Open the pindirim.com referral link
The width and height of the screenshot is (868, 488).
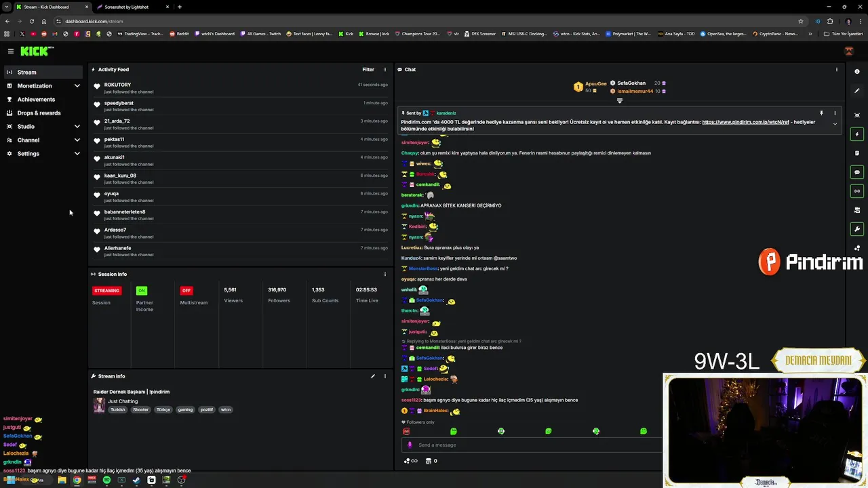(x=745, y=122)
